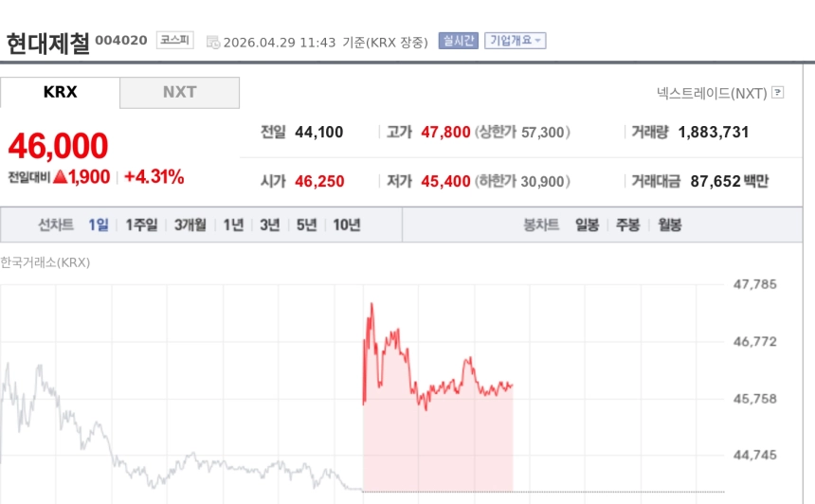Image resolution: width=815 pixels, height=504 pixels.
Task: Switch to the KRX tab
Action: pyautogui.click(x=61, y=92)
